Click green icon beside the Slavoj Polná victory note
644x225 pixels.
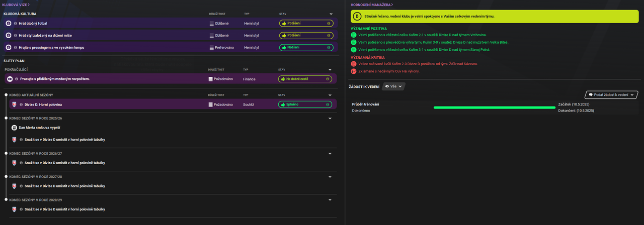point(354,50)
